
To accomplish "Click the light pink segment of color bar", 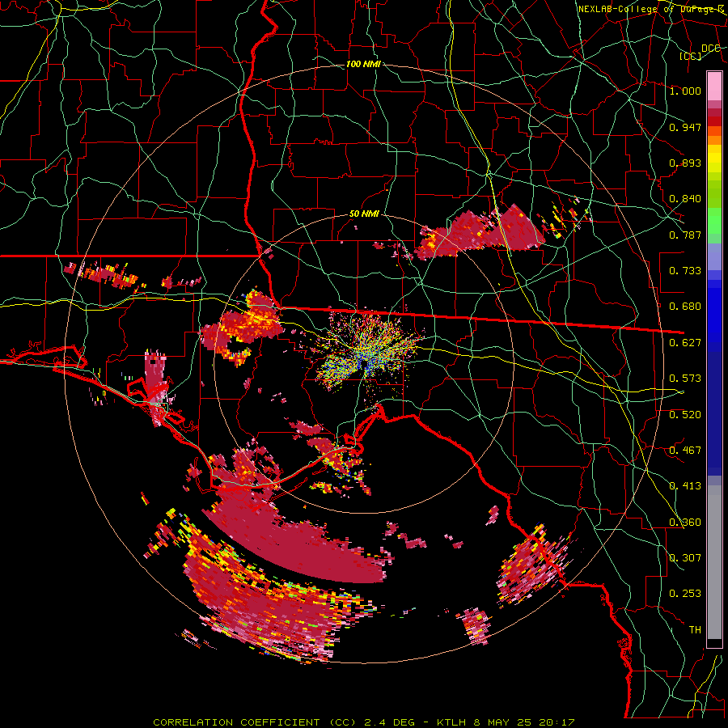I will coord(714,86).
